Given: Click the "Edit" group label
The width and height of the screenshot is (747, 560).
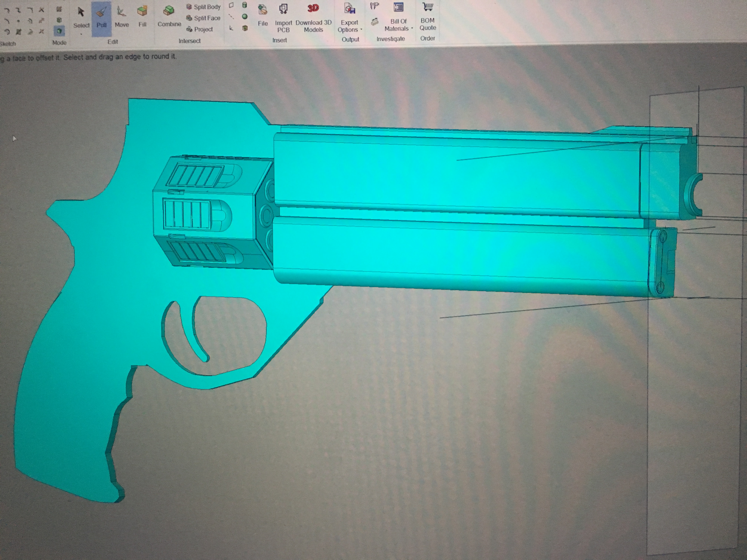Looking at the screenshot, I should pos(112,41).
